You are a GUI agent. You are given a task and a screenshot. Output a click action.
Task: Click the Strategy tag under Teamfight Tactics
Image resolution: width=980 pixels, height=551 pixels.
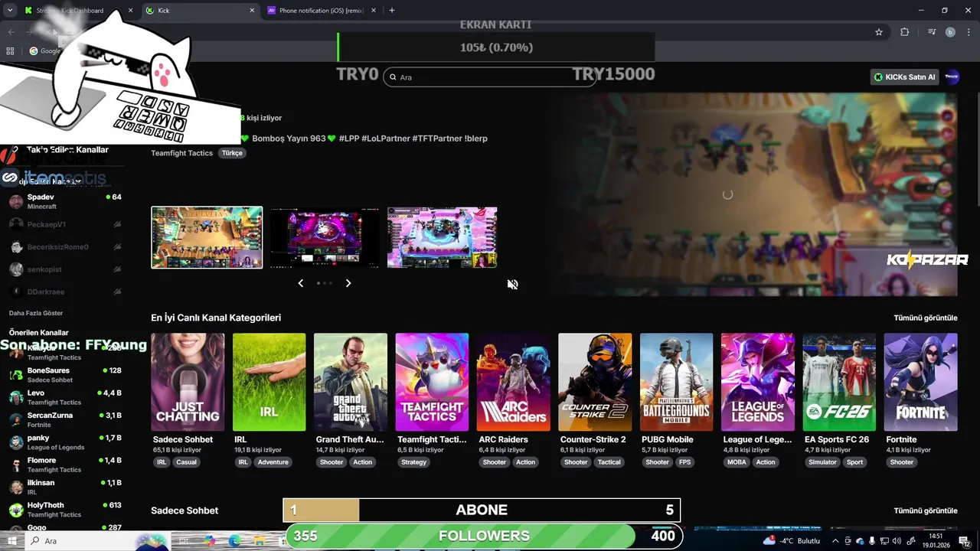(x=413, y=462)
